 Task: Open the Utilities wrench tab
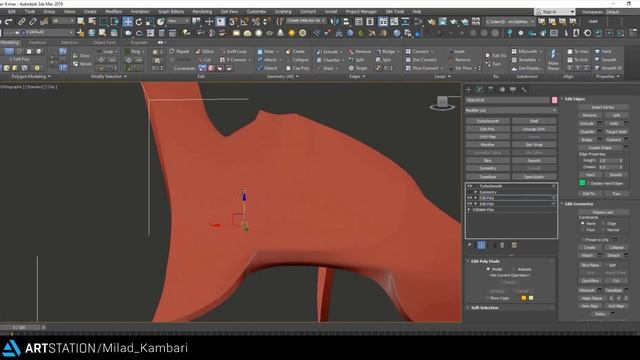[x=524, y=89]
